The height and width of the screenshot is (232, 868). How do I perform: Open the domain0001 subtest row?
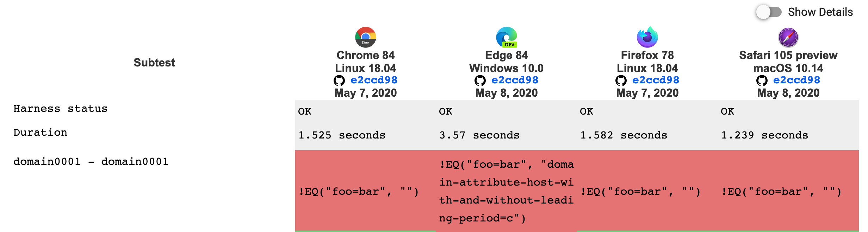[92, 162]
